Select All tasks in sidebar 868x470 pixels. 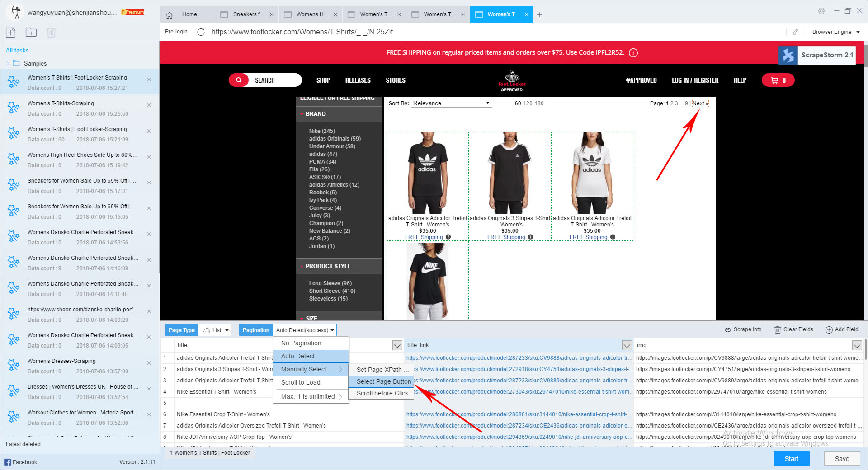click(17, 50)
